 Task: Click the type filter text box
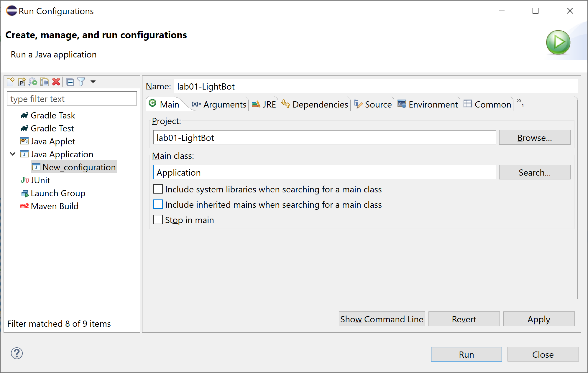click(x=72, y=99)
